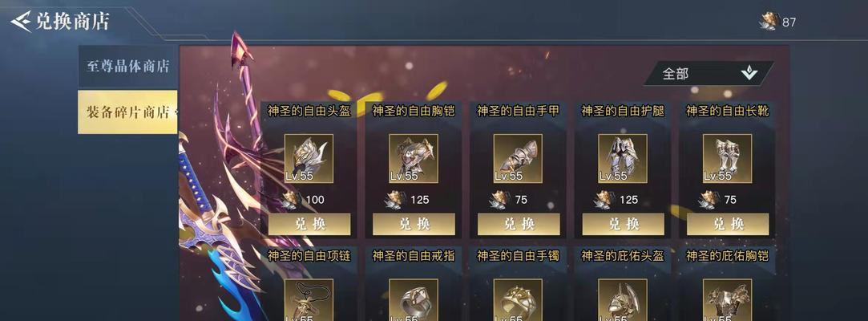Select the 神圣的自由护腿 leg armor icon
Viewport: 868px width, 321px height.
[x=623, y=159]
